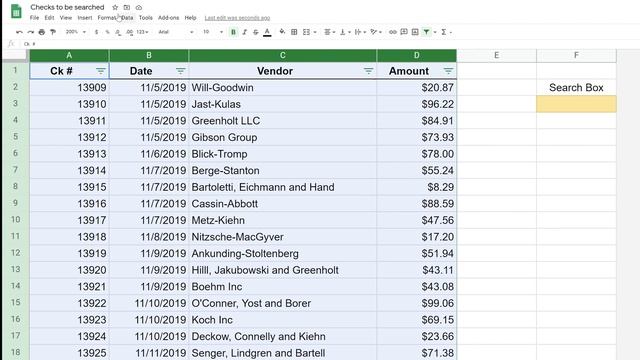Select the Koch Inc vendor cell

click(x=282, y=320)
